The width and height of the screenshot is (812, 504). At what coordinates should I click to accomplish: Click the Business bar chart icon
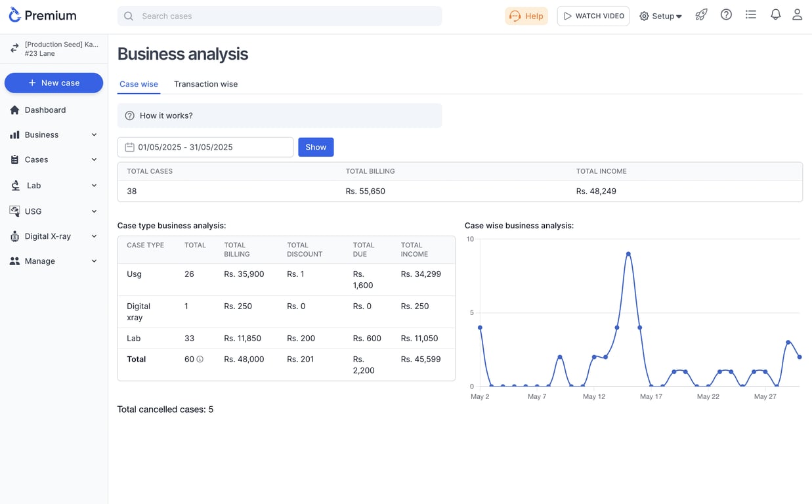click(14, 135)
